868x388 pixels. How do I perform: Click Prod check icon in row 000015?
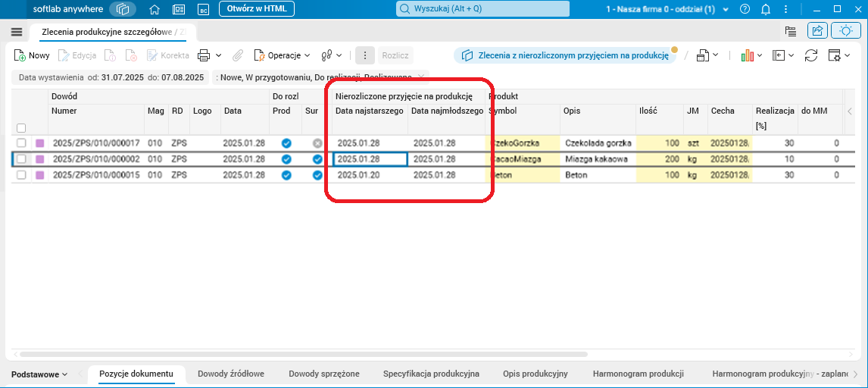tap(286, 175)
